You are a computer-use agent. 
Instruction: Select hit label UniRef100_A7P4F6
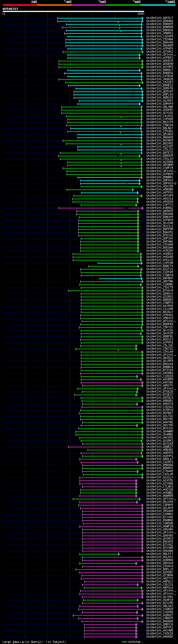click(160, 48)
